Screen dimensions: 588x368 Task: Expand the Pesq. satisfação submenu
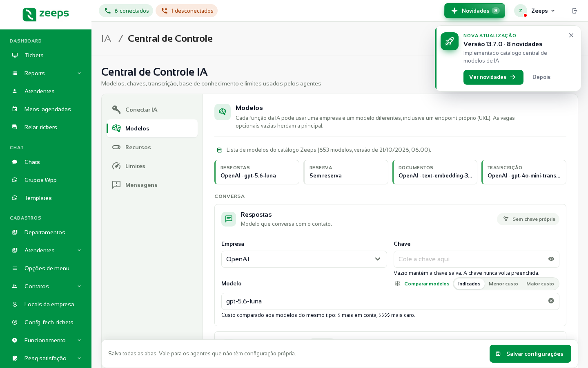tap(79, 358)
